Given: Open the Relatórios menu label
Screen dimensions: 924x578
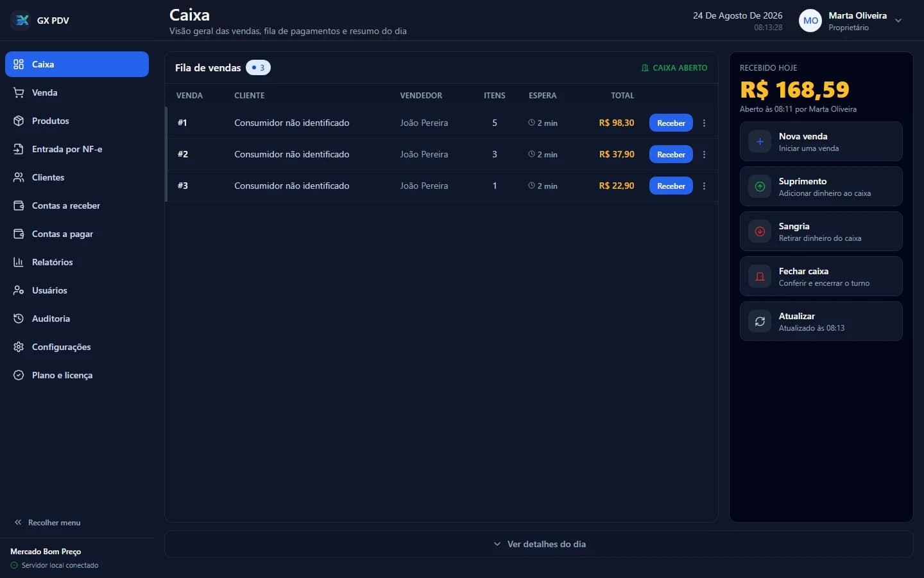Looking at the screenshot, I should click(53, 262).
